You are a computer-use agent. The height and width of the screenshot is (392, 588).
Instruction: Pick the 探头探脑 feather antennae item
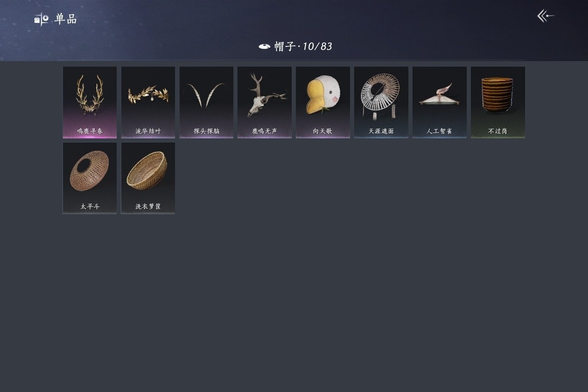click(x=206, y=102)
